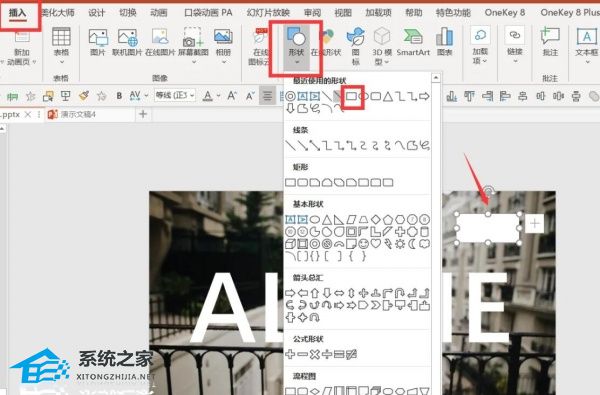Switch to the 特色功能 tab
This screenshot has width=600, height=395.
tap(453, 13)
